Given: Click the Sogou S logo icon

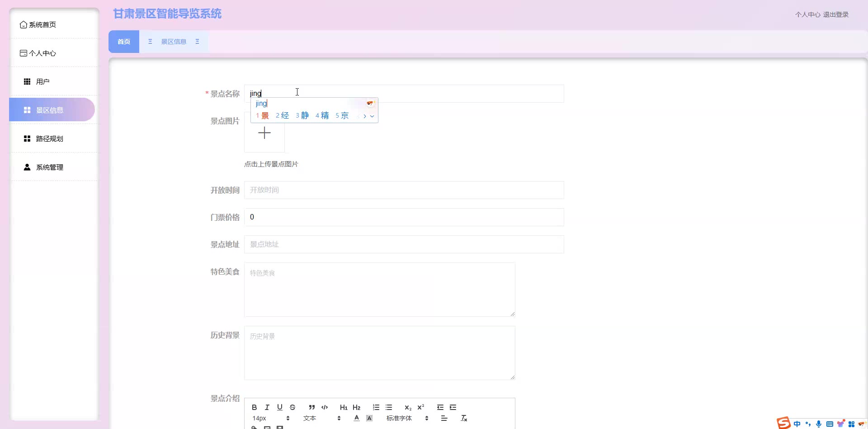Looking at the screenshot, I should (783, 423).
